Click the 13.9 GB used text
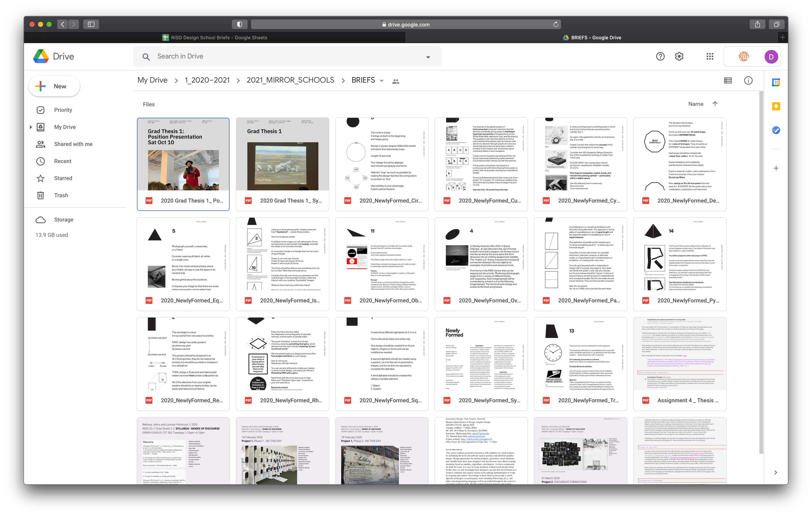 pos(52,235)
